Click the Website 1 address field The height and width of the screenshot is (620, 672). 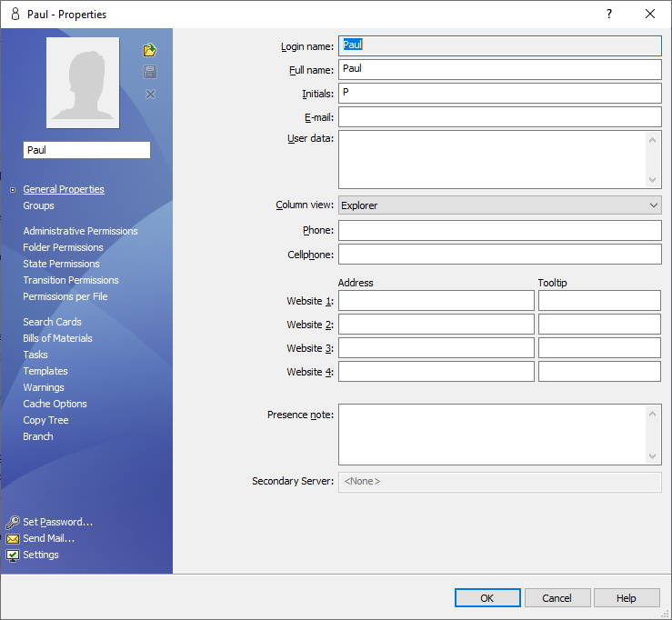436,300
